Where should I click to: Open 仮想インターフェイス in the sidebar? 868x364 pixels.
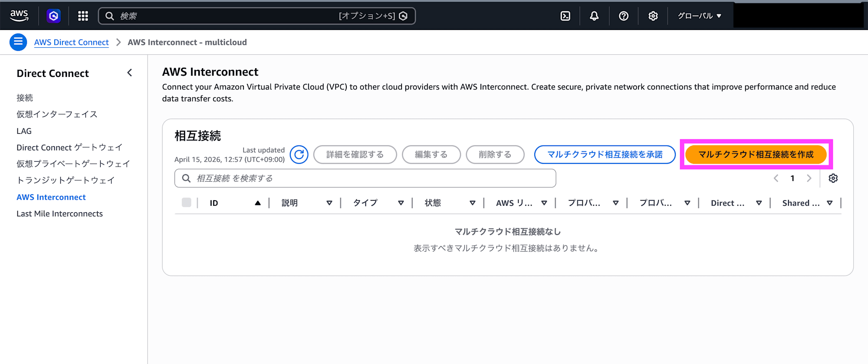57,114
